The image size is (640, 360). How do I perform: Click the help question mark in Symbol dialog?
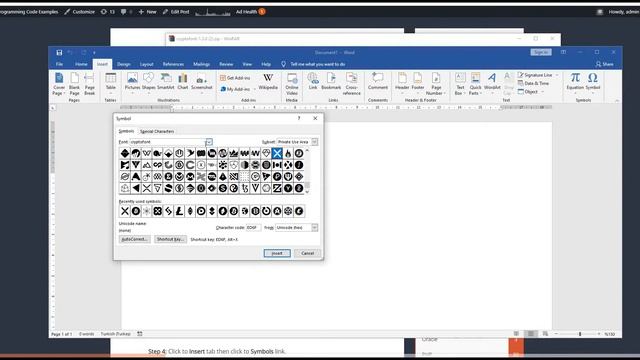pos(299,118)
